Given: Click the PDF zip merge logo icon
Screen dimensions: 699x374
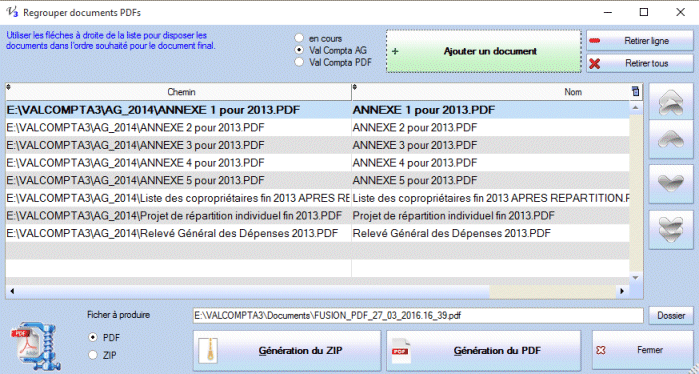Looking at the screenshot, I should [x=36, y=346].
